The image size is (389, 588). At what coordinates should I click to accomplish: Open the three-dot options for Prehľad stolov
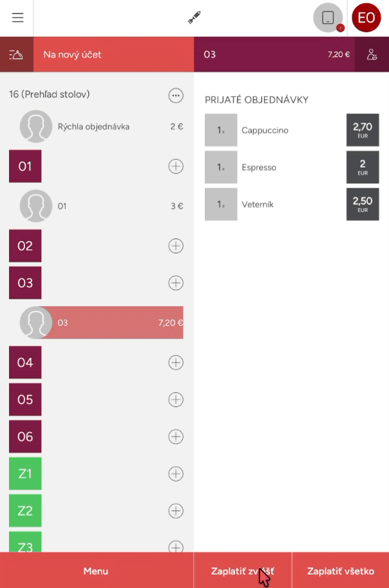[x=175, y=95]
